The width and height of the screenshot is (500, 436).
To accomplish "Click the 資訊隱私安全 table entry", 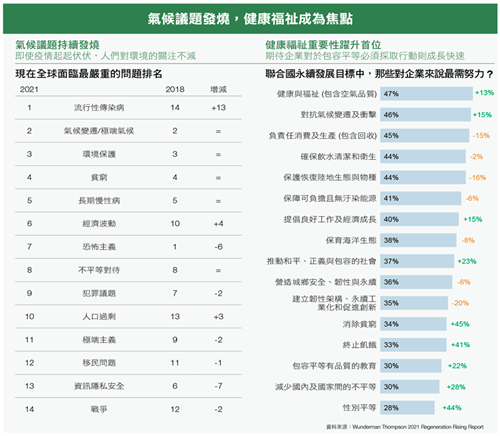I will pyautogui.click(x=99, y=386).
